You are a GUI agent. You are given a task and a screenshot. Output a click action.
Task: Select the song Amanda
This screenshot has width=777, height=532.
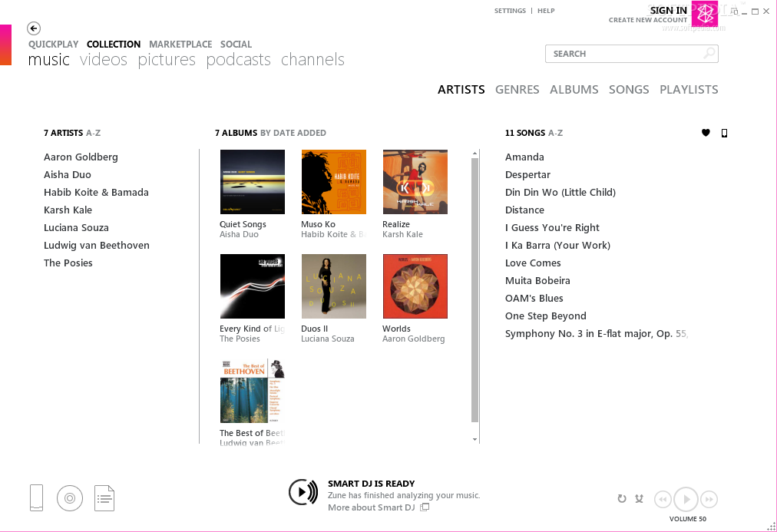point(524,157)
